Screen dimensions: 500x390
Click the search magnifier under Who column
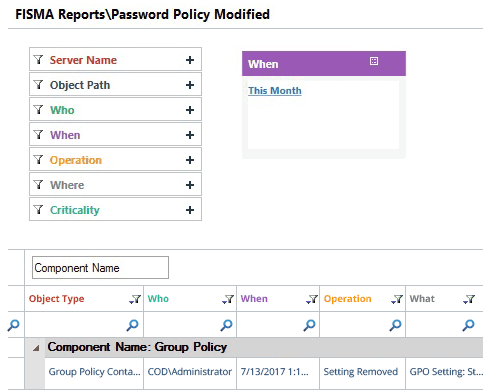(x=227, y=325)
